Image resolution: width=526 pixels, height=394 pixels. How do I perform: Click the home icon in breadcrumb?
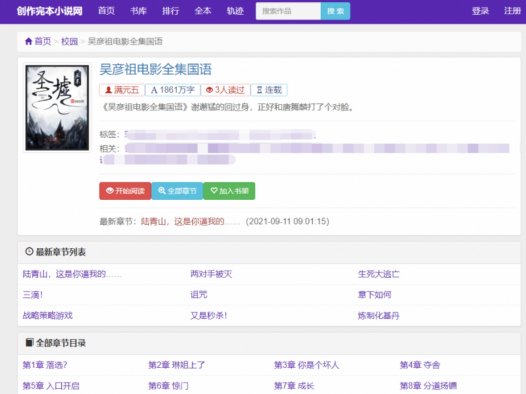29,41
